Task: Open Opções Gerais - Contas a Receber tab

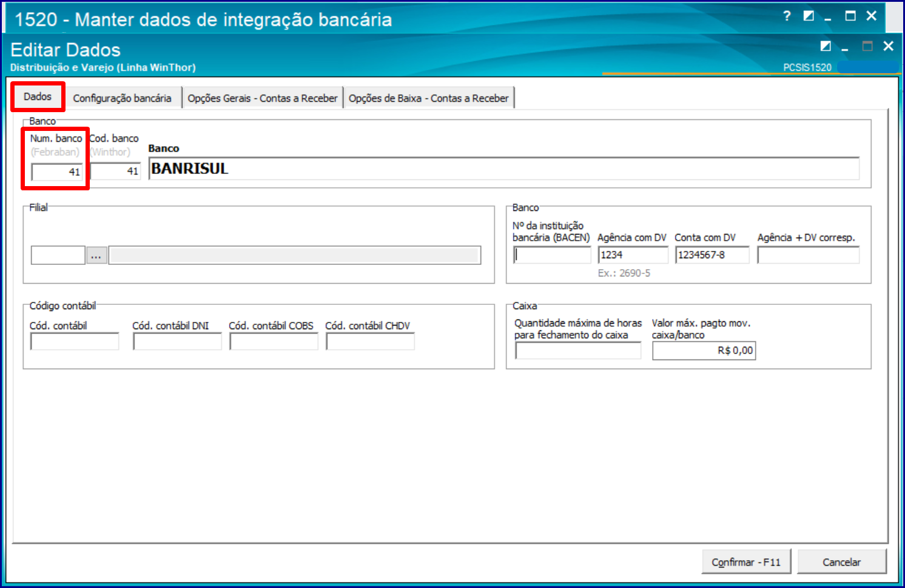Action: tap(263, 98)
